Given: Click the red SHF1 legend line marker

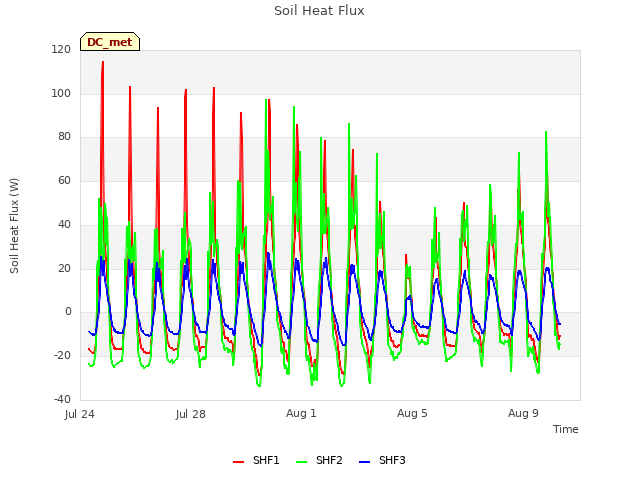Looking at the screenshot, I should 238,461.
